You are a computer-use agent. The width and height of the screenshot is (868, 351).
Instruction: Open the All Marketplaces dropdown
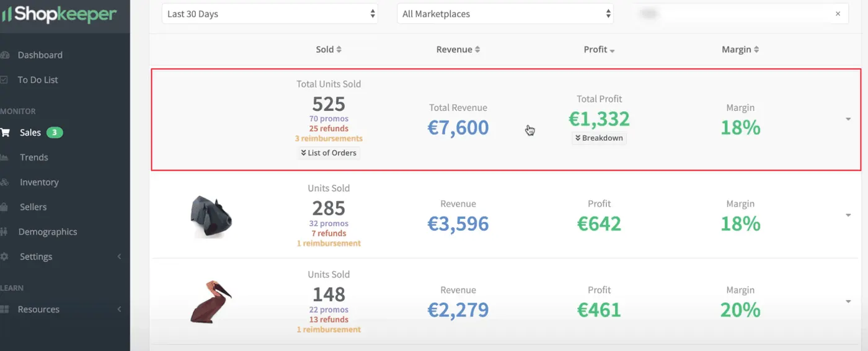click(505, 14)
